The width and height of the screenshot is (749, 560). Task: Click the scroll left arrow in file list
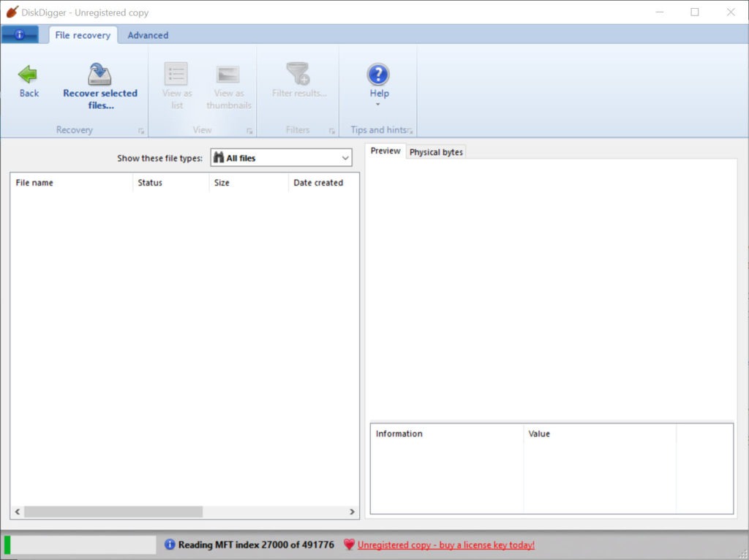point(18,512)
